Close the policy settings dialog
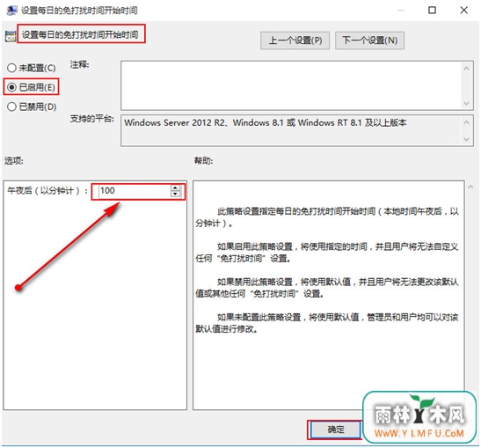 pyautogui.click(x=463, y=11)
